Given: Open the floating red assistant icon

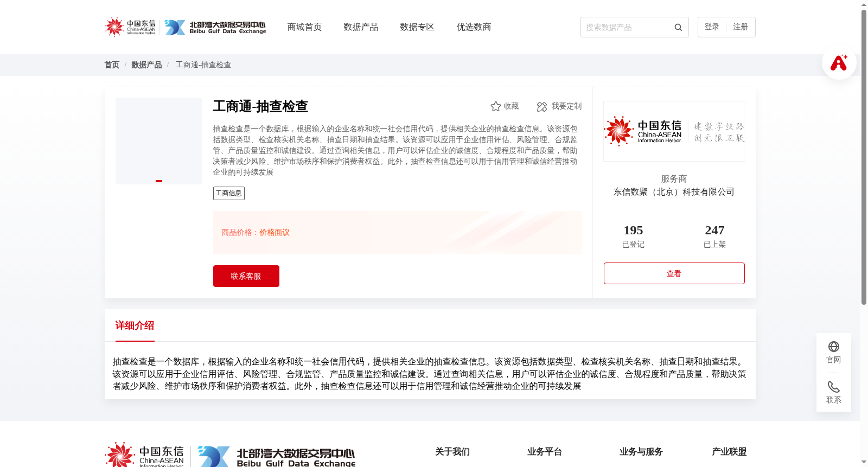Looking at the screenshot, I should coord(839,62).
